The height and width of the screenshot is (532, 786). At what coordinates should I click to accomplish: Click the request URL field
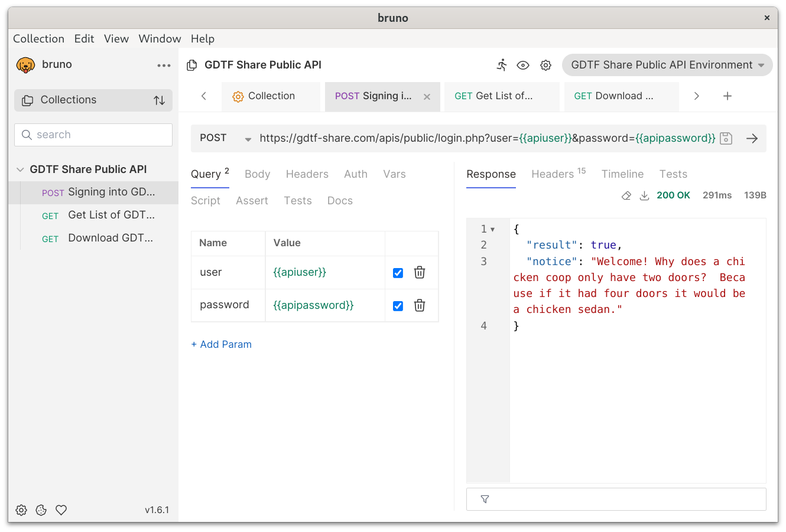pos(488,138)
